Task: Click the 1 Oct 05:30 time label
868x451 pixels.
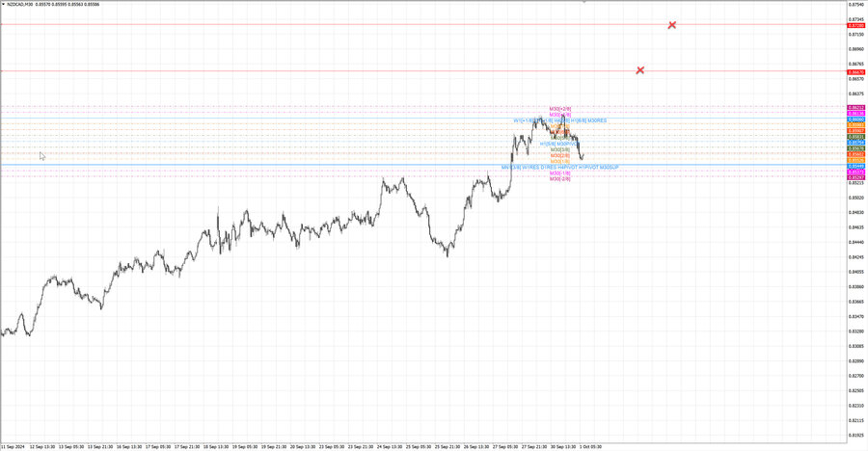Action: (x=590, y=446)
